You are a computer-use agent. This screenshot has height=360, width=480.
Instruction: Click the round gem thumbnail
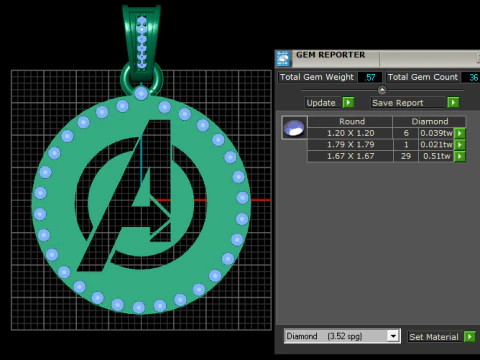294,128
